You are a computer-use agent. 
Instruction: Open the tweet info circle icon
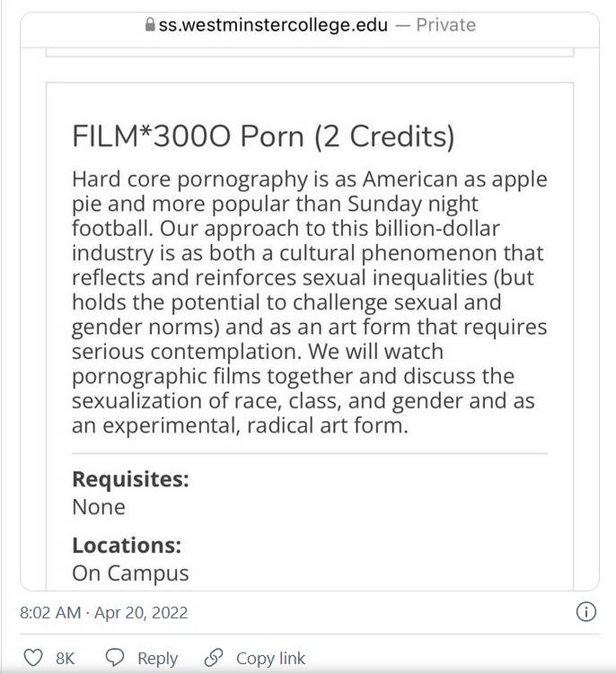pyautogui.click(x=585, y=611)
